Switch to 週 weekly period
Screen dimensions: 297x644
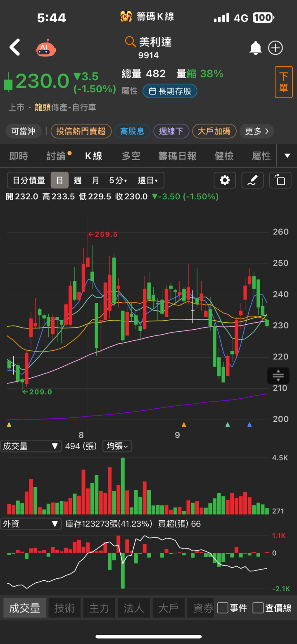pos(78,180)
